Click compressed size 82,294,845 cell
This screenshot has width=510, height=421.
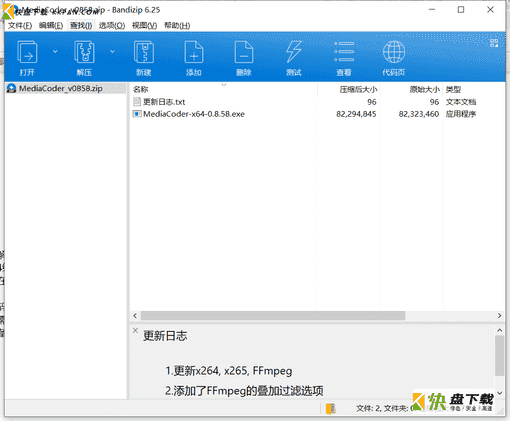(x=356, y=114)
